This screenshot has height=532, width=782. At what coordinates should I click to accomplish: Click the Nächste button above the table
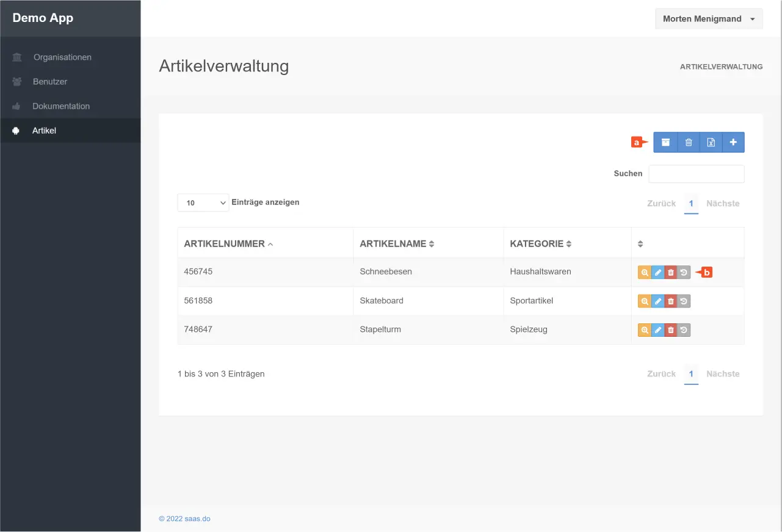(722, 204)
